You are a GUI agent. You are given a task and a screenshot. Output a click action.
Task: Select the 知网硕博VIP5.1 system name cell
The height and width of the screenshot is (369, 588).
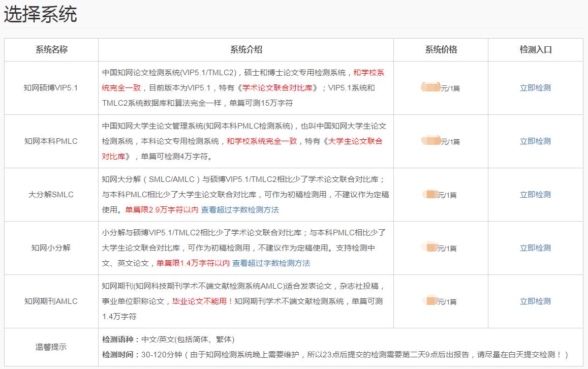51,88
